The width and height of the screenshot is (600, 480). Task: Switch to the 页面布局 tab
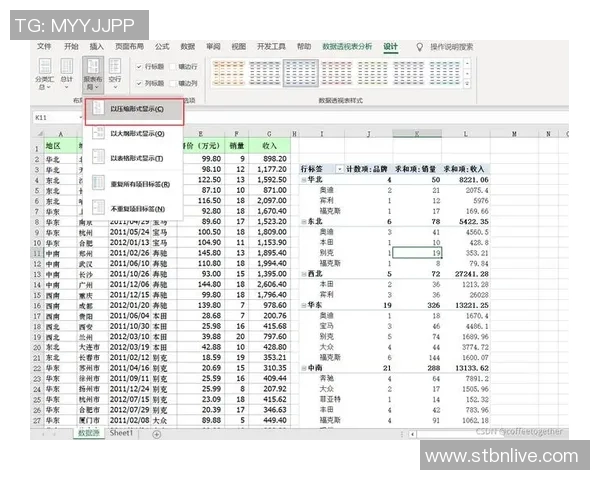point(129,46)
